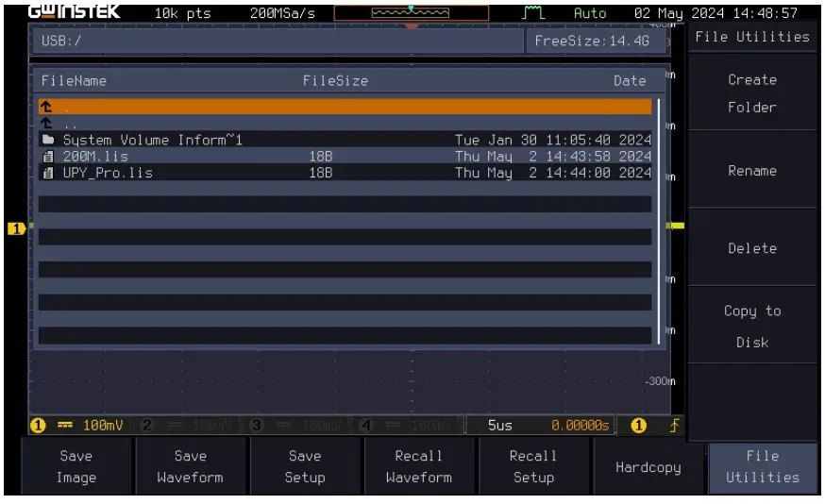Viewport: 825px width, 504px height.
Task: Select the UPY_Pro.lis file icon
Action: (48, 173)
